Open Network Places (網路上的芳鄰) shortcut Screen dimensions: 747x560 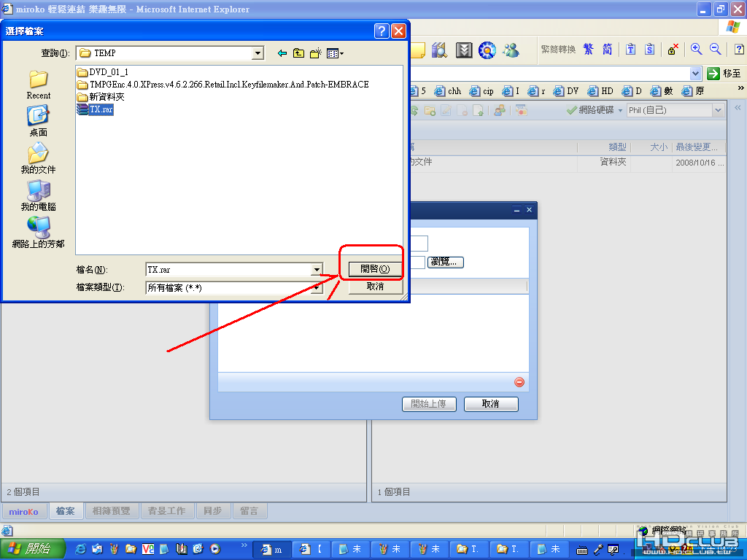pos(38,233)
